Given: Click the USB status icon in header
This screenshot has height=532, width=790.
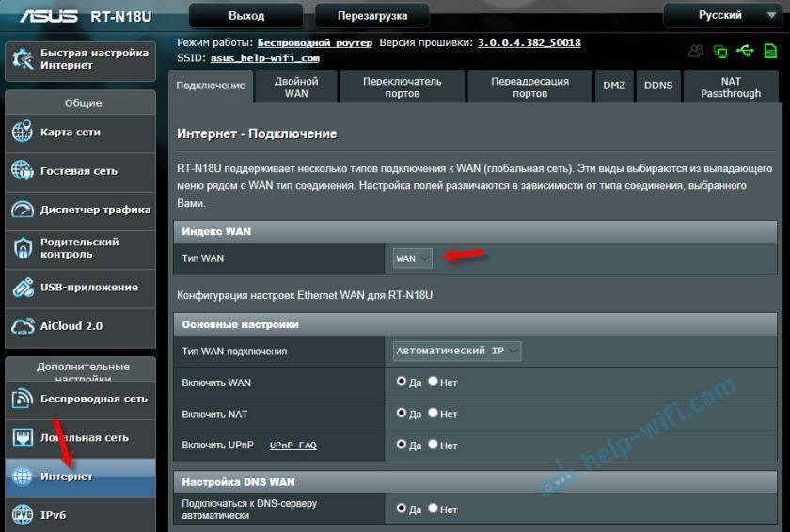Looking at the screenshot, I should [x=746, y=51].
